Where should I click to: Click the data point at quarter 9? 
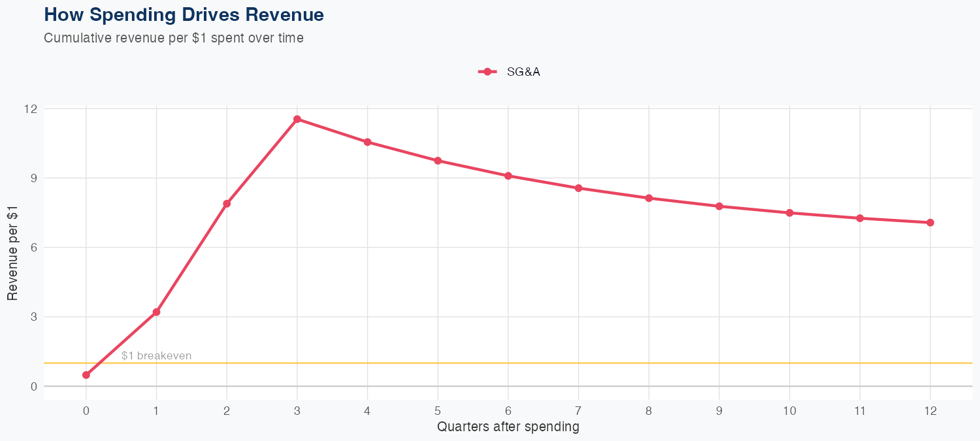(719, 206)
